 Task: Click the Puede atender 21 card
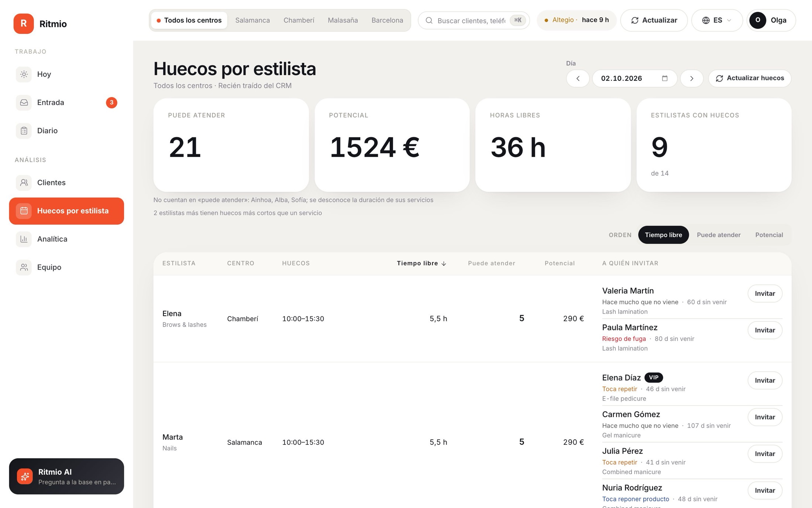[231, 145]
